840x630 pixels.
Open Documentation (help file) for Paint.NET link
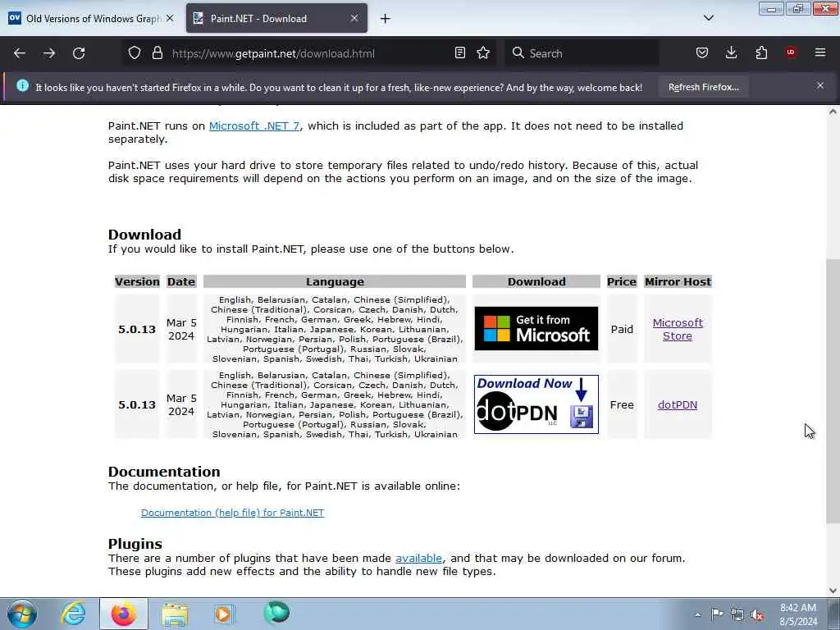point(232,513)
